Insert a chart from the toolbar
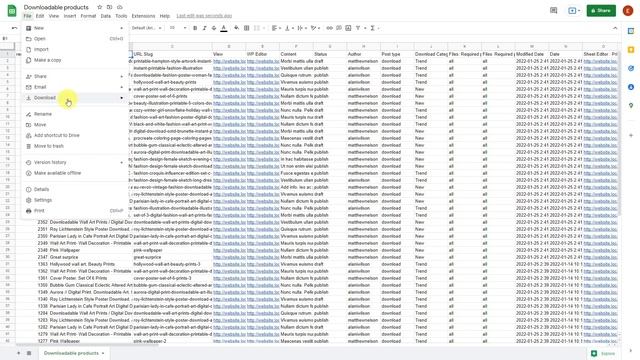 pos(348,28)
